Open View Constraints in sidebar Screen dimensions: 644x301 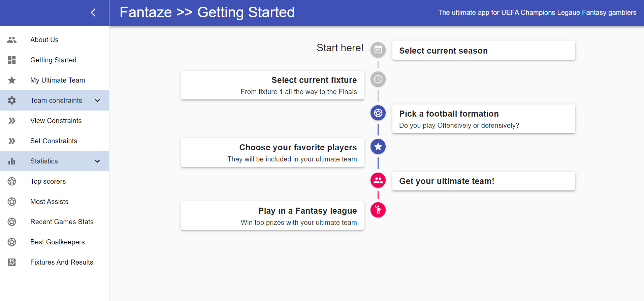click(56, 121)
